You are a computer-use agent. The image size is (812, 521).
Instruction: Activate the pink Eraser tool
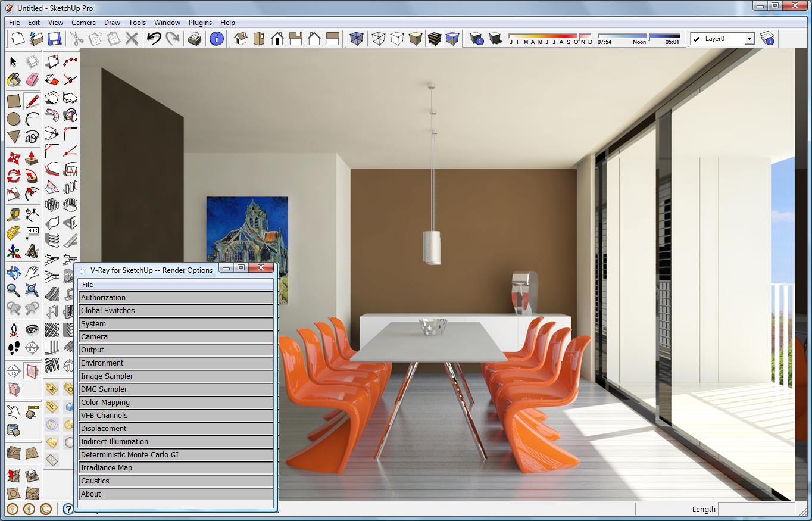32,79
